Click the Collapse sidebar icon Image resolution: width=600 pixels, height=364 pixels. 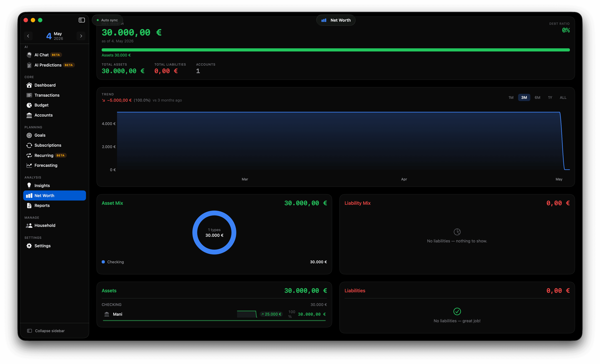(x=29, y=331)
